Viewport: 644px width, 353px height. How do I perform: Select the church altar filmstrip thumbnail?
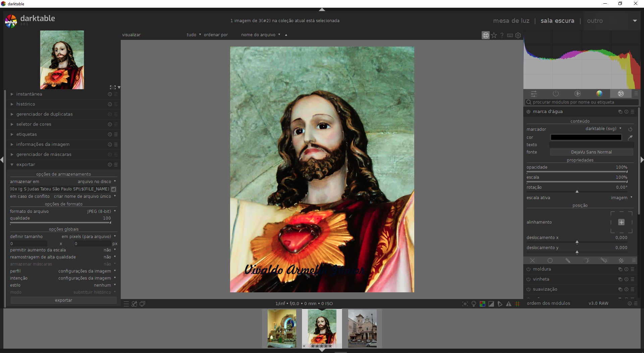(282, 329)
